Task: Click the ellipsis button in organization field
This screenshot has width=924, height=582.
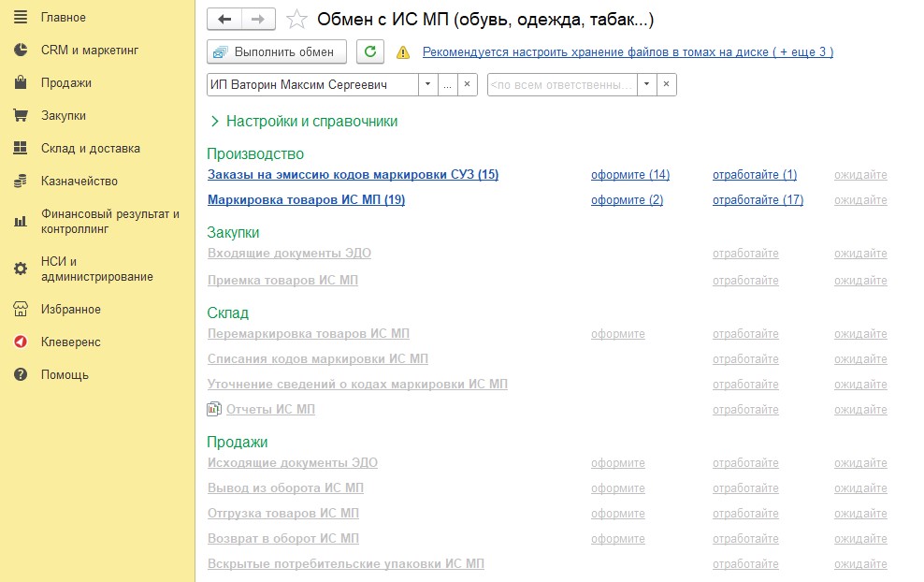Action: 448,85
